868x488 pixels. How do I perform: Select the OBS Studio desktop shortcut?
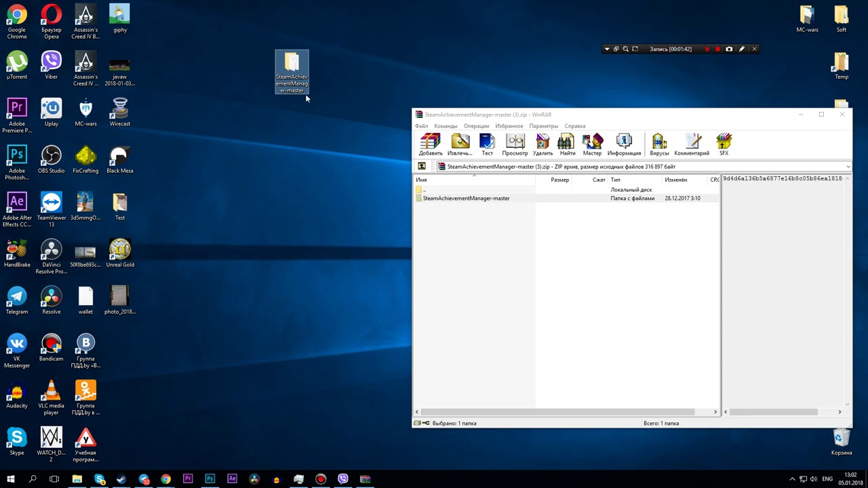(51, 160)
